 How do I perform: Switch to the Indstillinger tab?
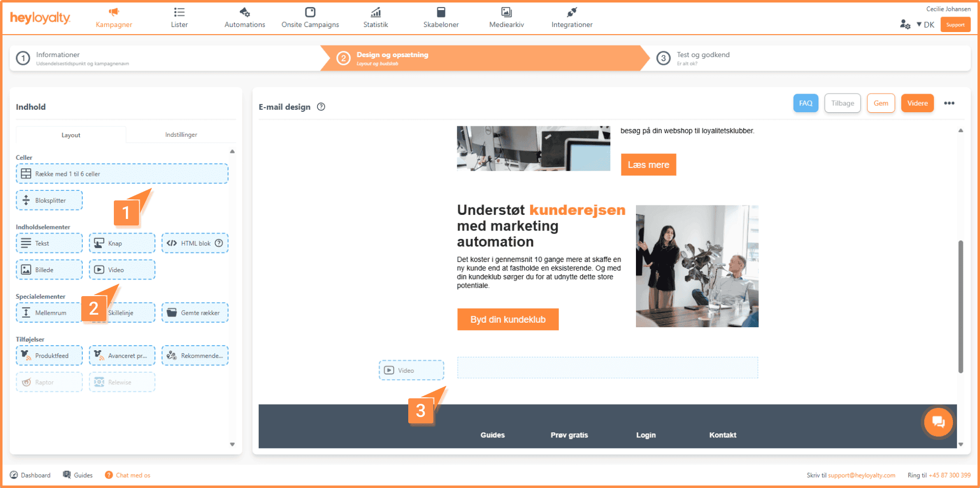tap(181, 135)
